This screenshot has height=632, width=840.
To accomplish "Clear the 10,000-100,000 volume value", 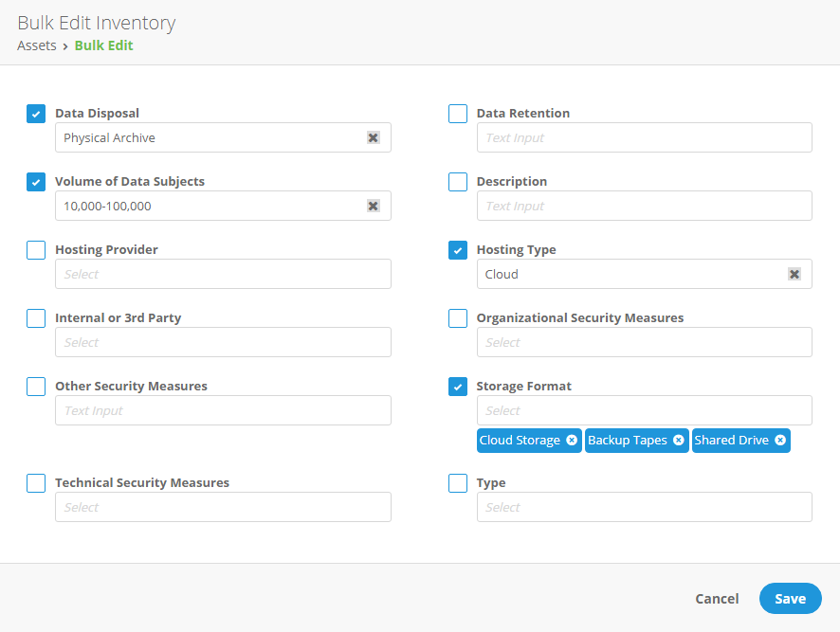I will [373, 206].
